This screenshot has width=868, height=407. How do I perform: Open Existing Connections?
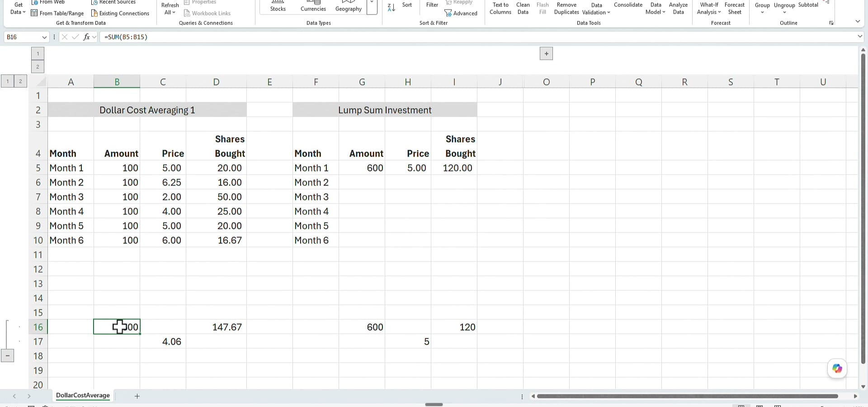pos(120,13)
